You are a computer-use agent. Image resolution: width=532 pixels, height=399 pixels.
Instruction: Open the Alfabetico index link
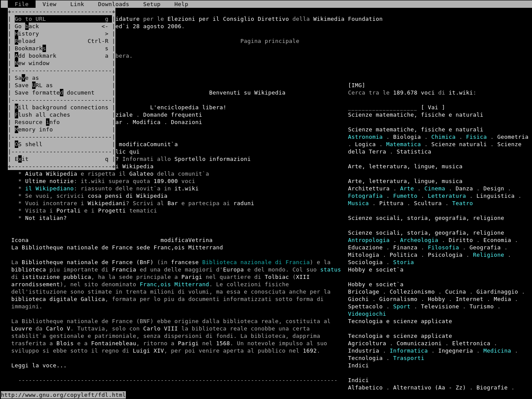click(365, 388)
